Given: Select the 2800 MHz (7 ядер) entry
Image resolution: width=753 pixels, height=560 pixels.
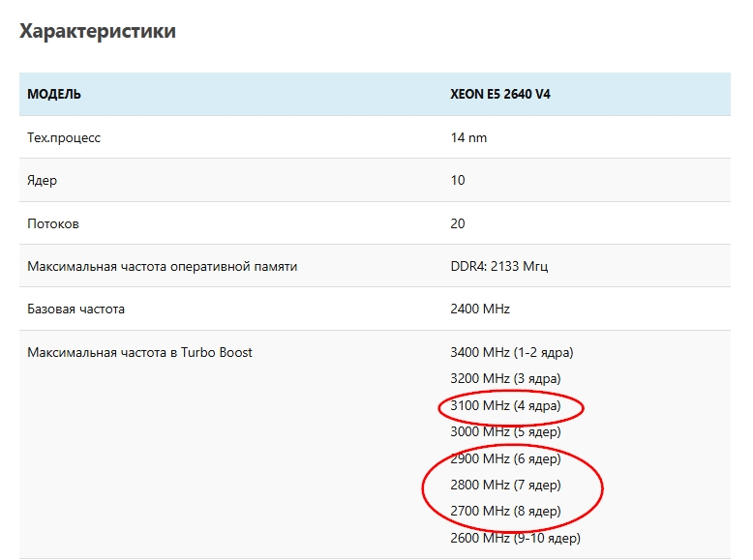Looking at the screenshot, I should pyautogui.click(x=505, y=485).
